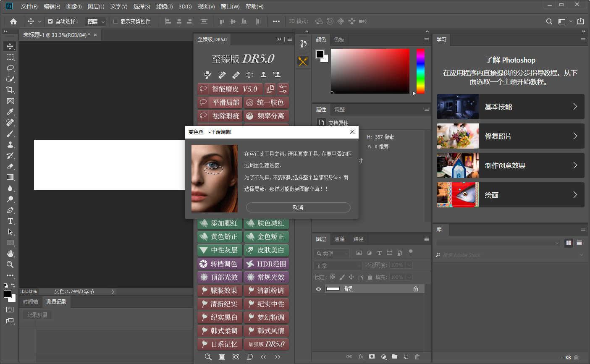Click the Adobe Stock search field
This screenshot has width=590, height=364.
click(x=509, y=255)
